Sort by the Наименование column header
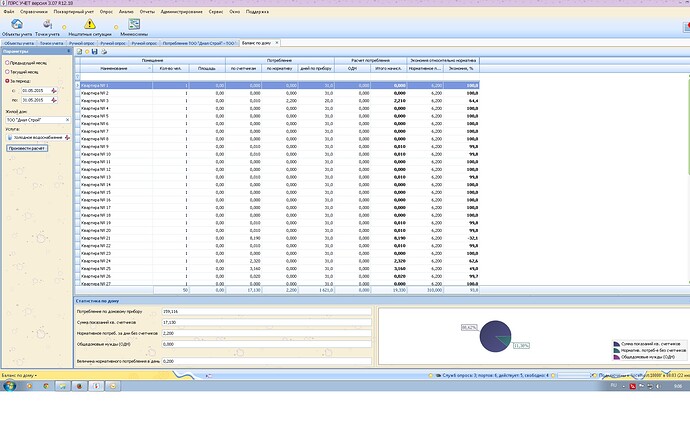The height and width of the screenshot is (435, 690). (116, 69)
